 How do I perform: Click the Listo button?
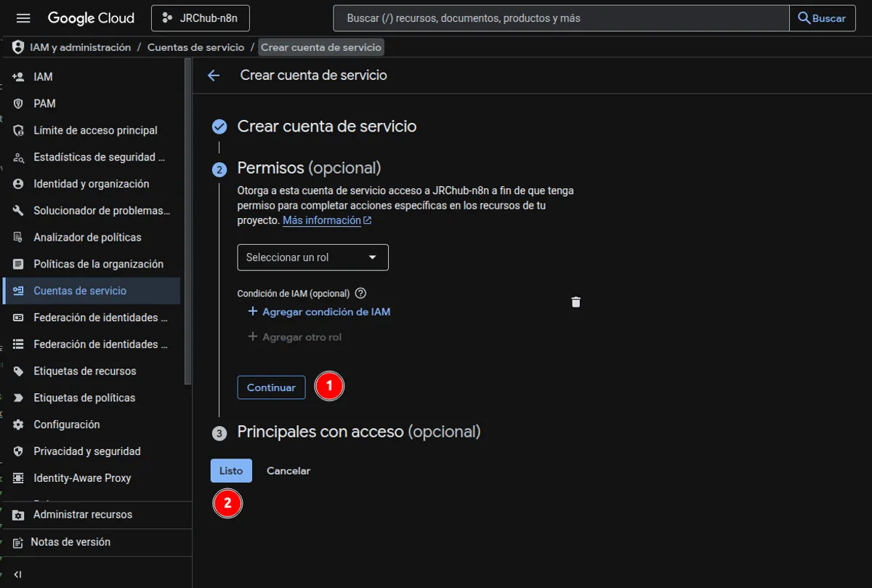click(x=231, y=471)
